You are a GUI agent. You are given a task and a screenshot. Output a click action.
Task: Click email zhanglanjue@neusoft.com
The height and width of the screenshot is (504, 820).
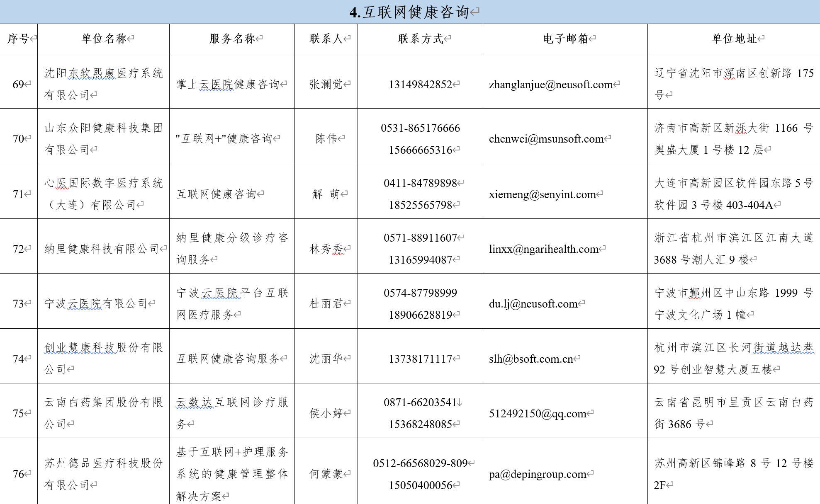point(551,84)
